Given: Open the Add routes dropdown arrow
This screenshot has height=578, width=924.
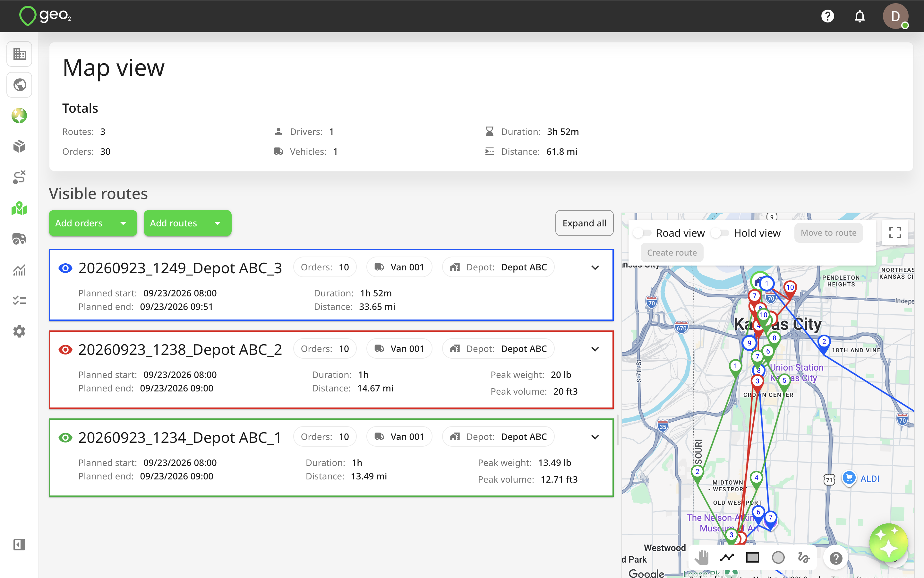Looking at the screenshot, I should point(218,223).
